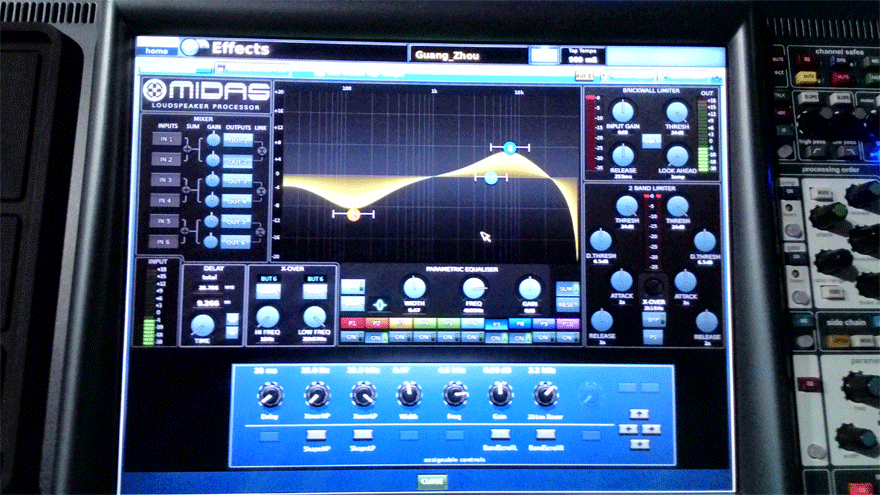The height and width of the screenshot is (495, 880).
Task: Click the X-Over LOW FREQ knob
Action: pos(314,317)
